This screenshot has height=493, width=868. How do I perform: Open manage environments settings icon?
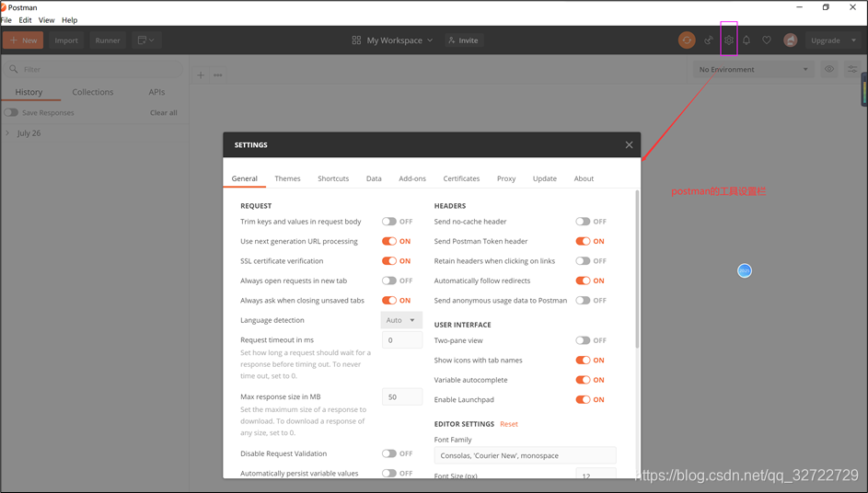852,69
